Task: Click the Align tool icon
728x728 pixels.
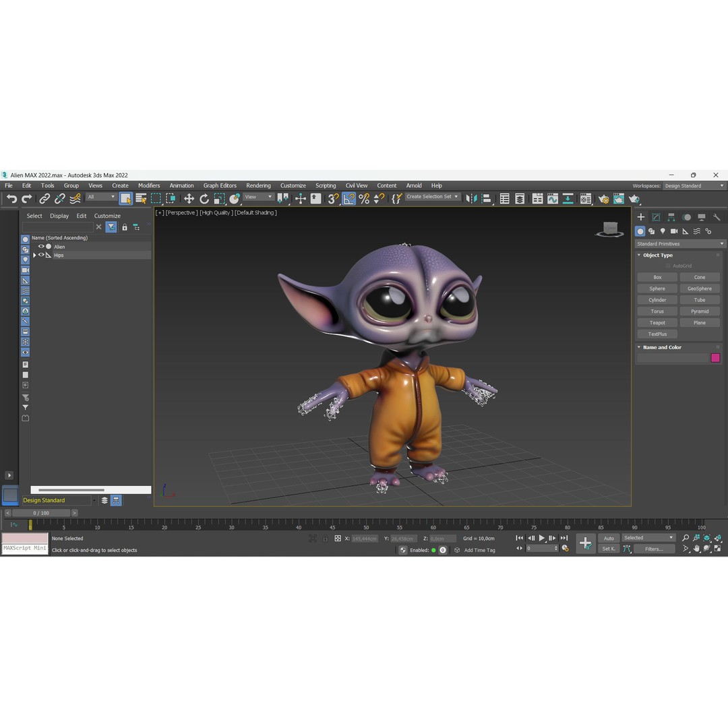Action: (x=486, y=199)
